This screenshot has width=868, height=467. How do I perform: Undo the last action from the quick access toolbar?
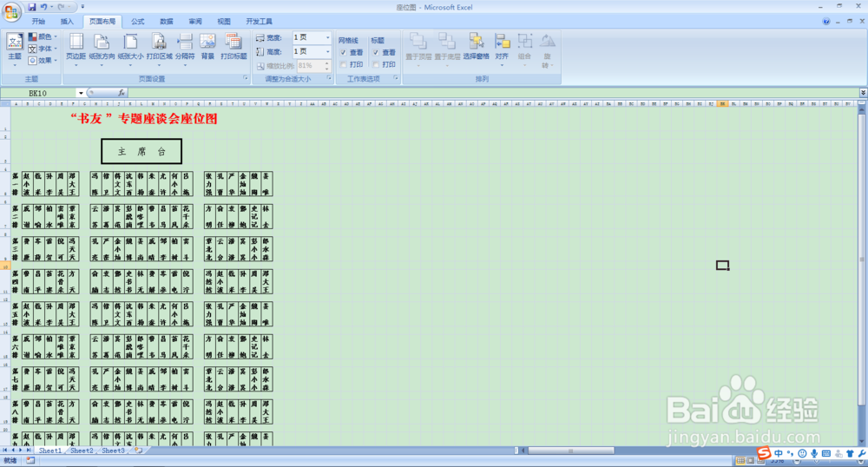[43, 7]
